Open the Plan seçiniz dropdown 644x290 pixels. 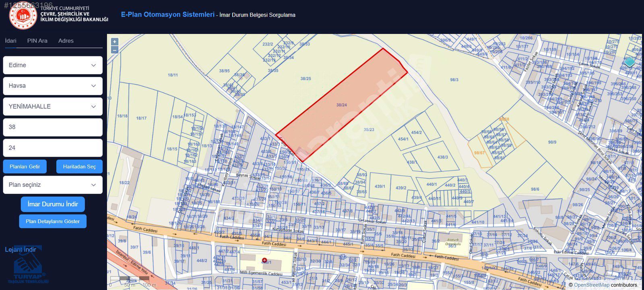point(53,185)
